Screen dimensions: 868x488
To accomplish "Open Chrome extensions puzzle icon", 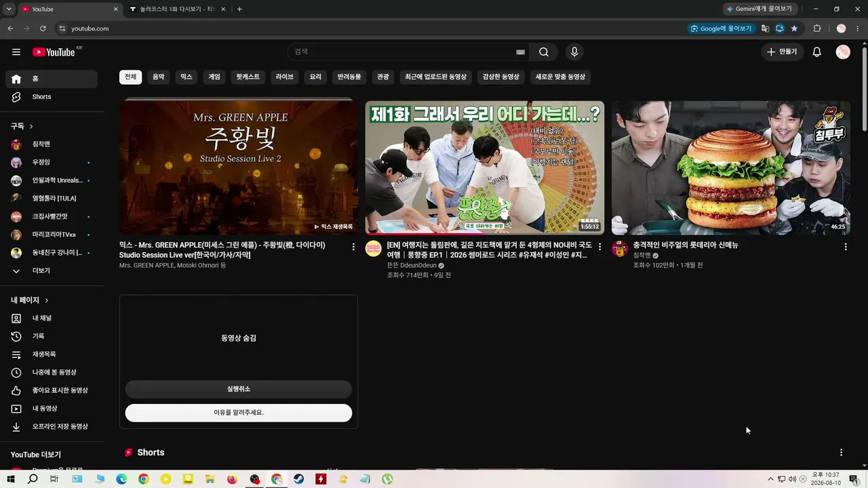I will click(x=817, y=28).
